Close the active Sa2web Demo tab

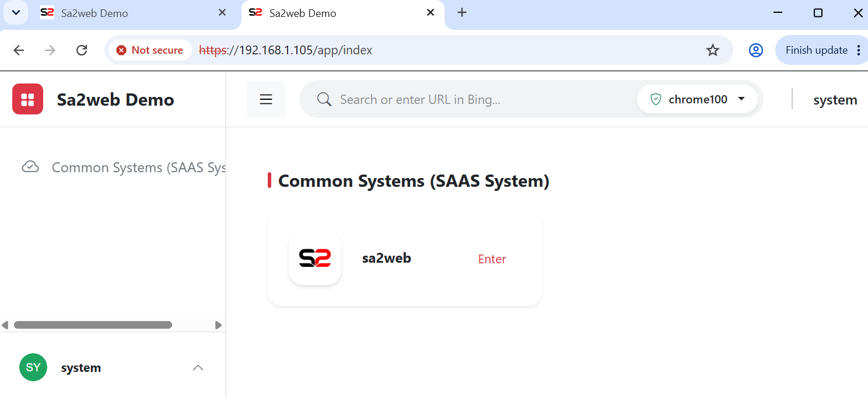coord(430,13)
